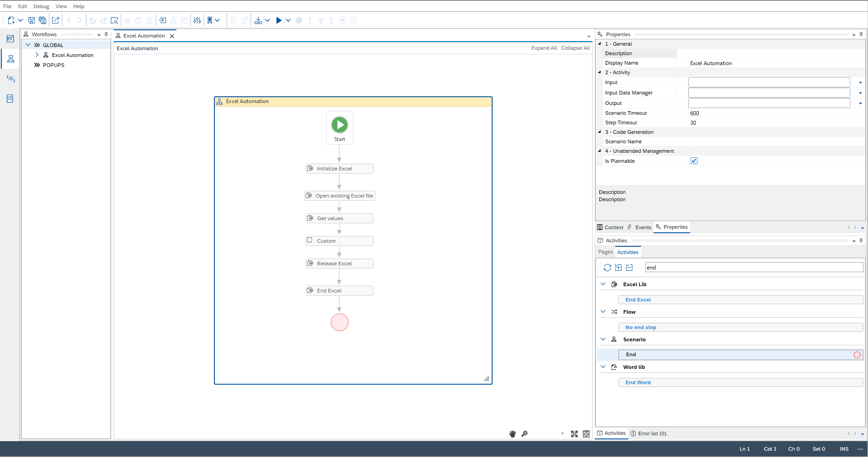Click the New file toolbar icon
The width and height of the screenshot is (868, 457).
point(11,20)
